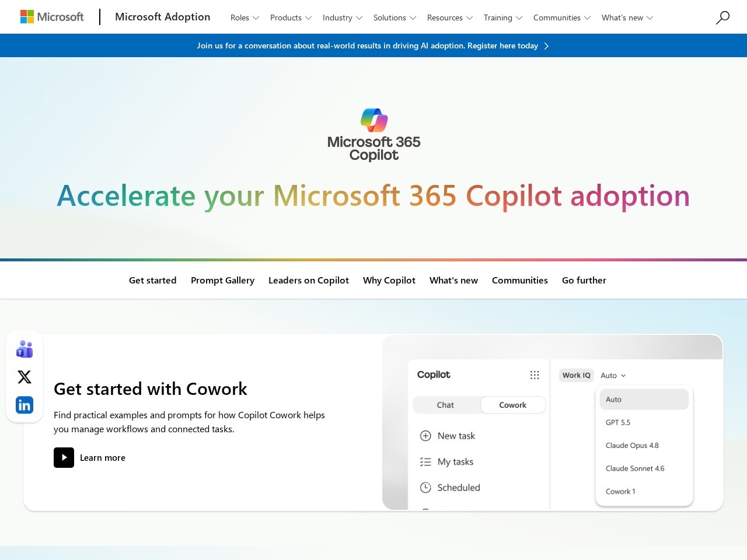747x560 pixels.
Task: Click the Microsoft 365 Copilot logo
Action: point(374,135)
